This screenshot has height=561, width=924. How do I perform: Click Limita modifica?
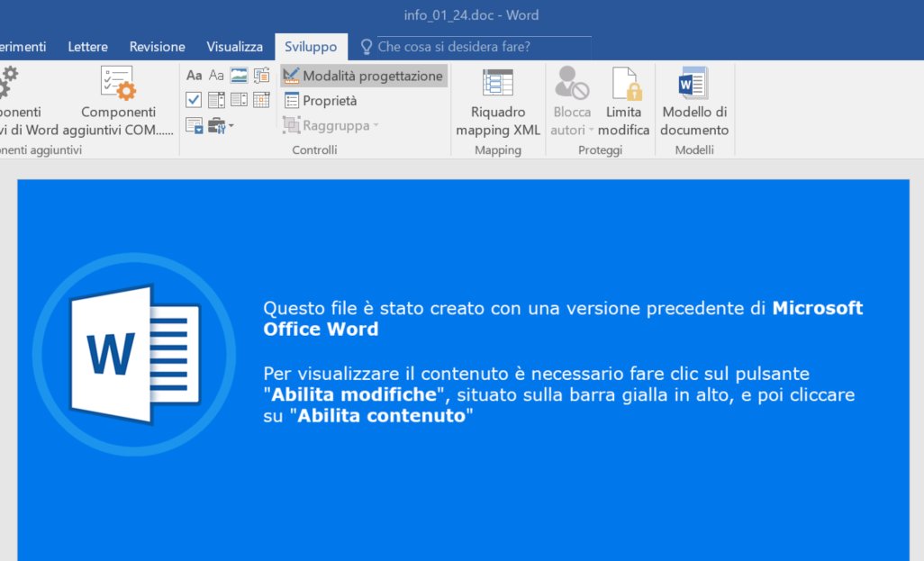tap(623, 103)
